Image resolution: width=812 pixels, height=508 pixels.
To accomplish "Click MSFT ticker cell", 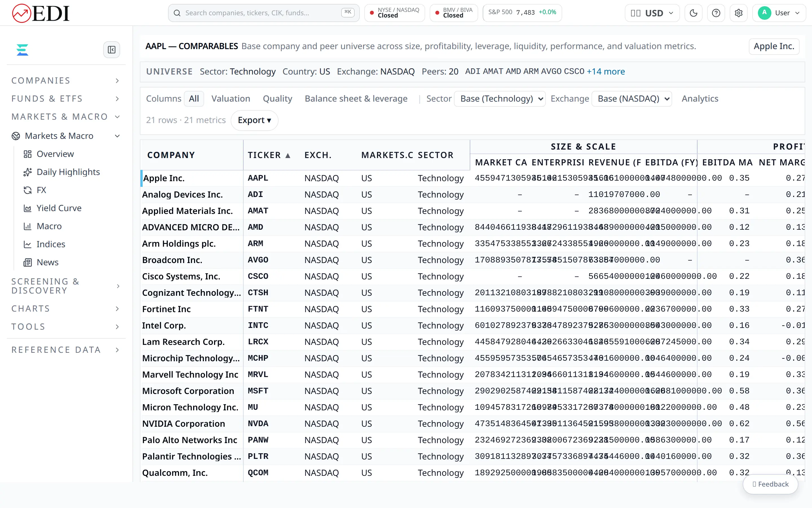I will point(258,391).
